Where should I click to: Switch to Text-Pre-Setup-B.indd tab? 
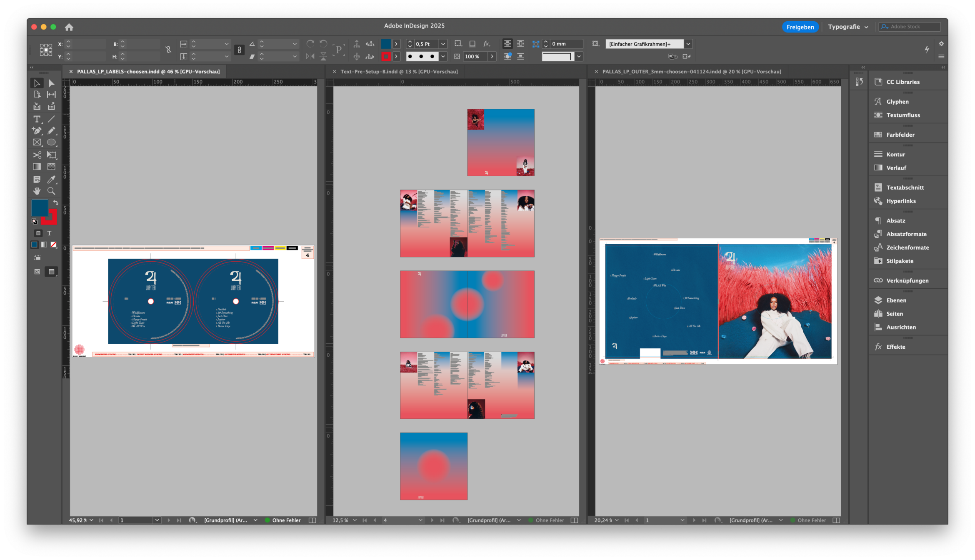pyautogui.click(x=399, y=72)
